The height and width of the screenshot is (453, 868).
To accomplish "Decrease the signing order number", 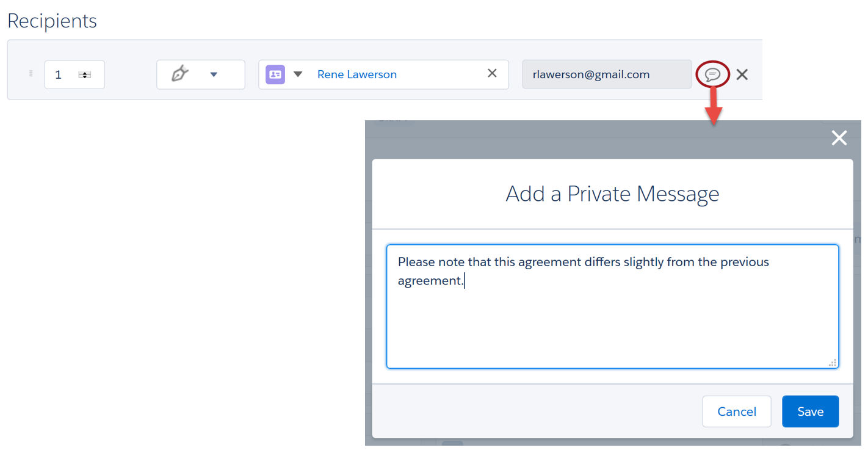I will [x=84, y=76].
